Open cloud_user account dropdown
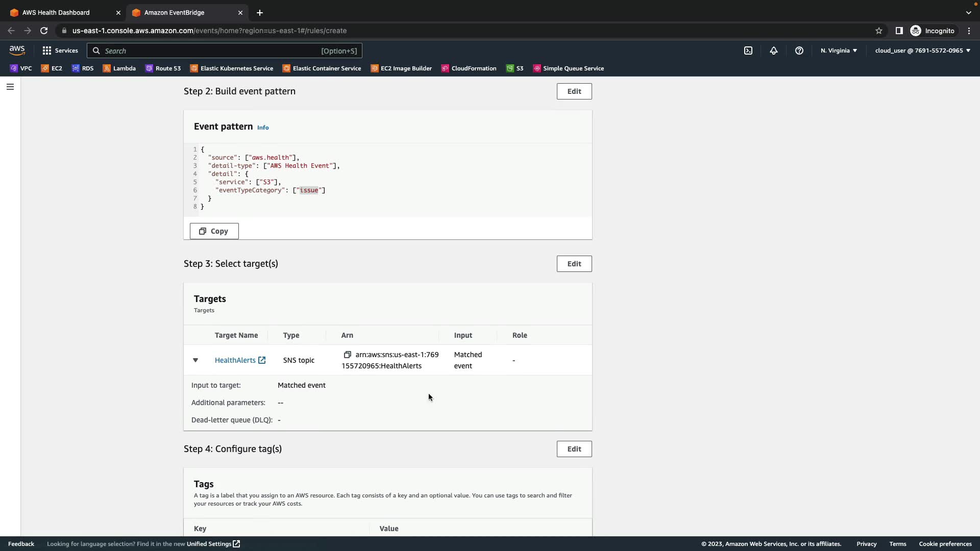The height and width of the screenshot is (551, 980). (x=922, y=51)
